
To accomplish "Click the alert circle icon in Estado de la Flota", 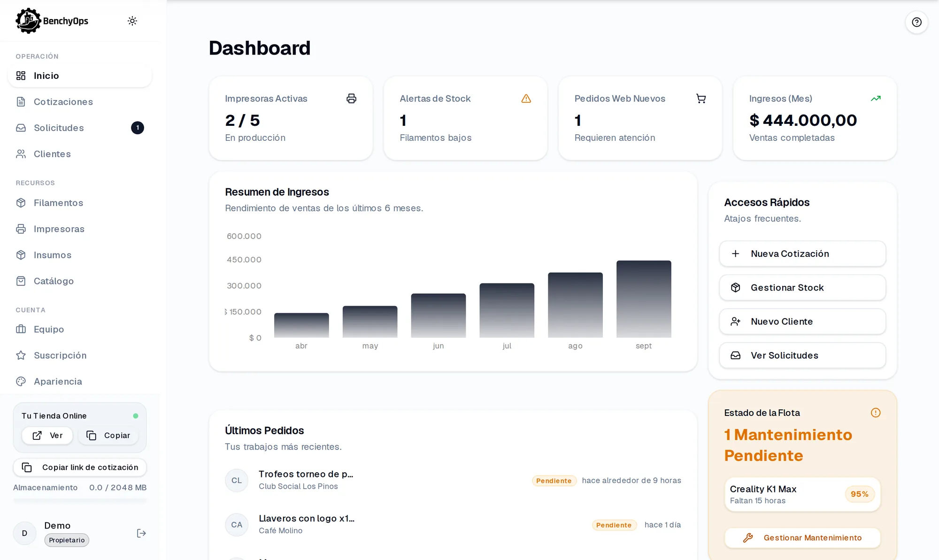I will [876, 413].
